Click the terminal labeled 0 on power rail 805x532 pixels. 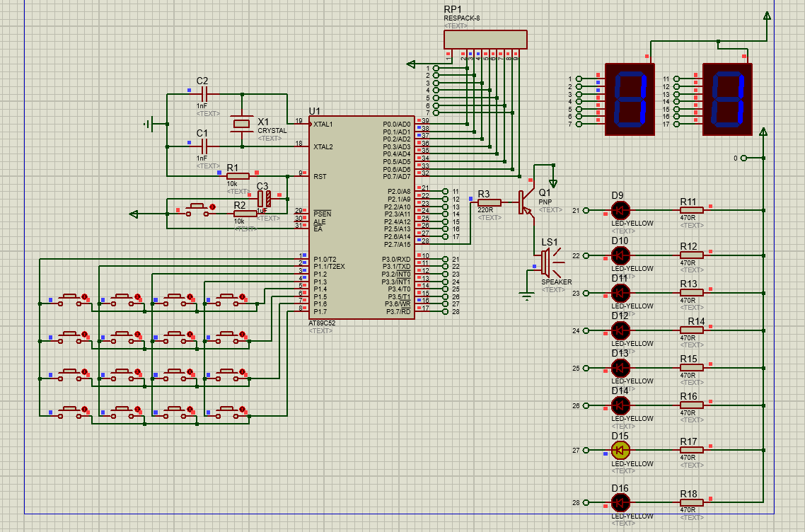point(744,158)
